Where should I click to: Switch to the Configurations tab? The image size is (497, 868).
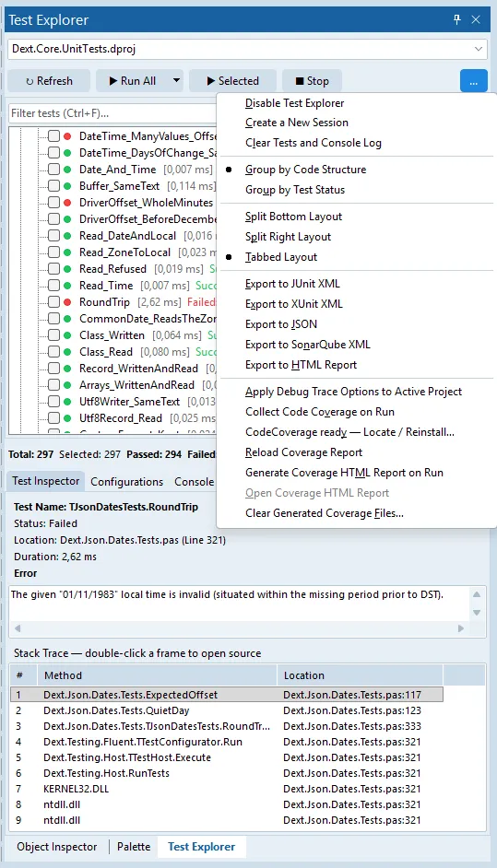pyautogui.click(x=127, y=482)
